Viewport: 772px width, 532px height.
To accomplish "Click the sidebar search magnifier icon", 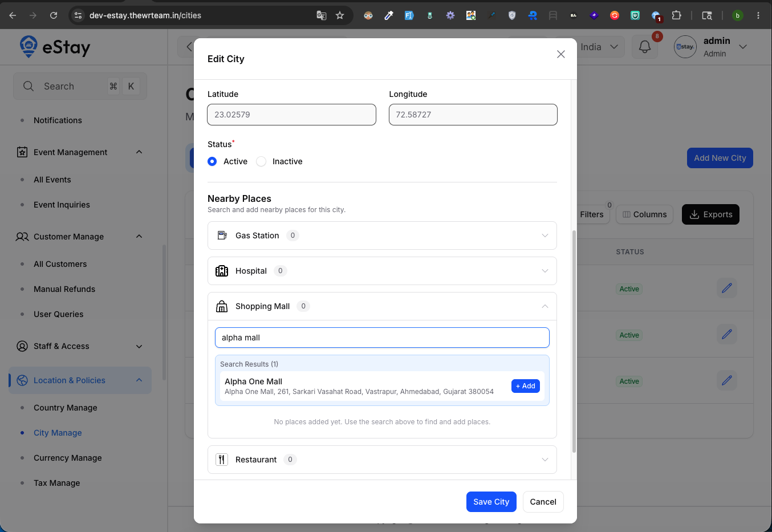I will [29, 86].
